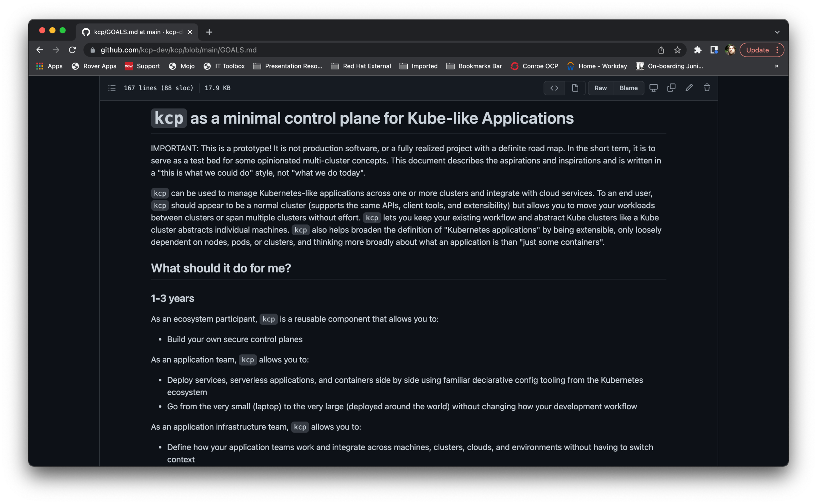Screen dimensions: 817x504
Task: Share this page from address bar
Action: click(661, 50)
